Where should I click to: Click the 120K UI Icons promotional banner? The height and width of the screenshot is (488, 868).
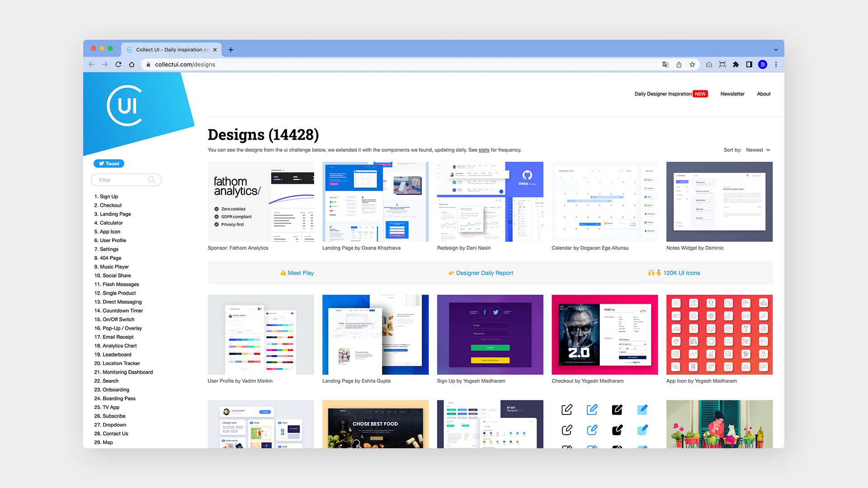tap(681, 273)
